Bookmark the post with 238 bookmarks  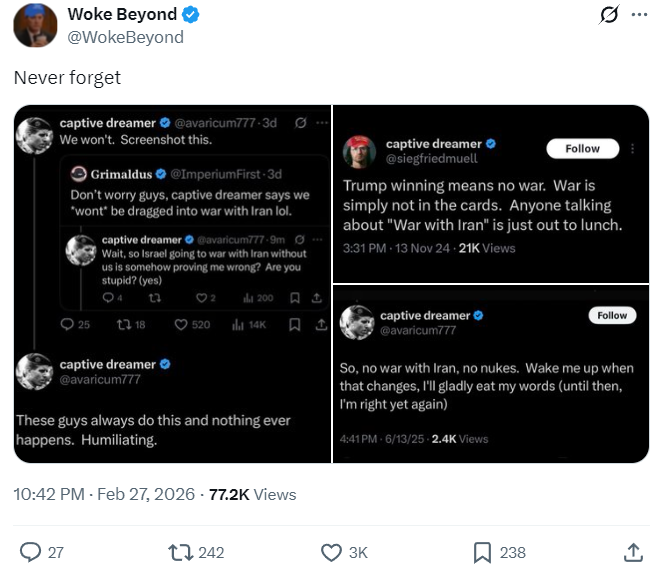[482, 552]
